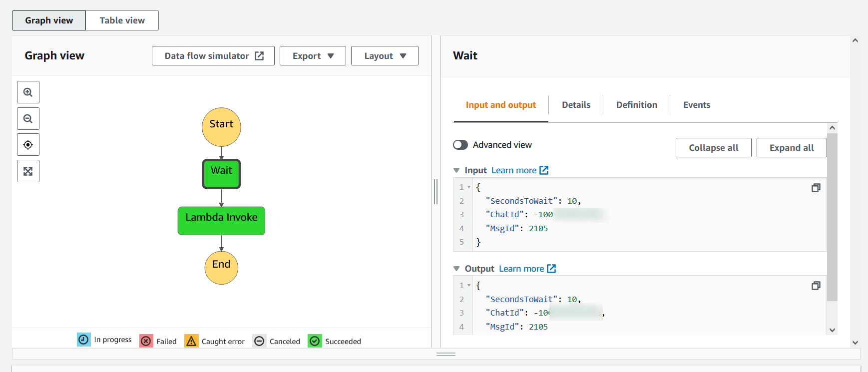The image size is (868, 372).
Task: Click the fit-to-screen expand icon
Action: 28,171
